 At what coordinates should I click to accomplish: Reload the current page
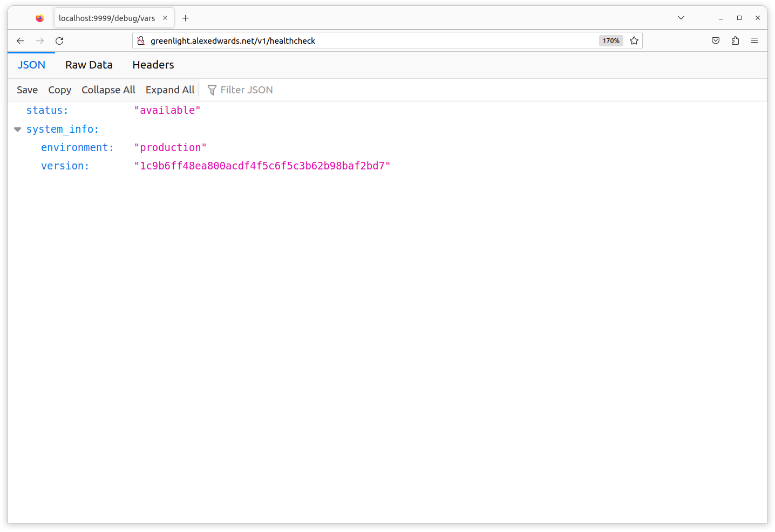pos(59,41)
